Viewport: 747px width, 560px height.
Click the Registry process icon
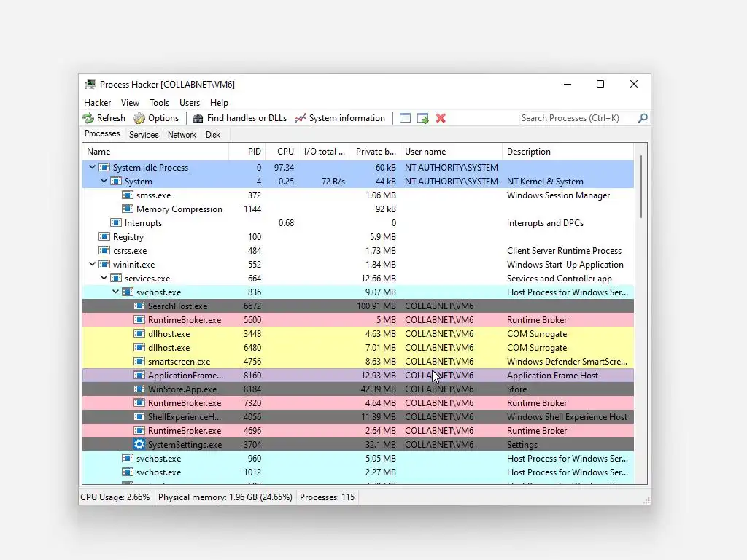click(x=104, y=237)
